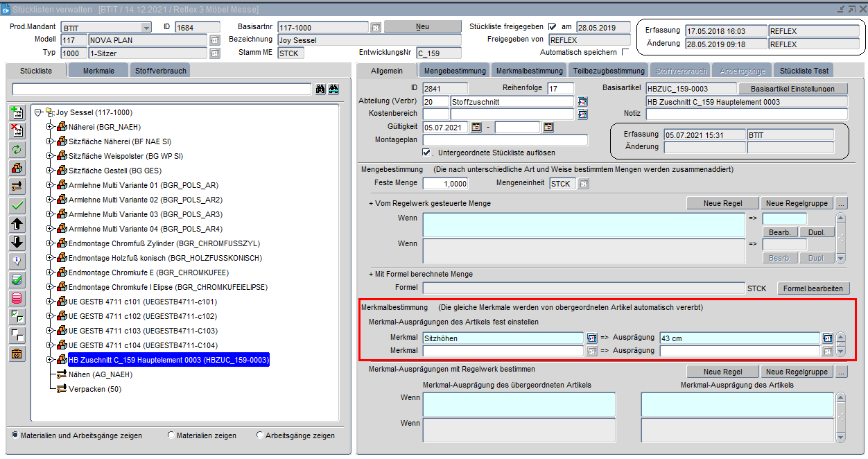Select the Materialien zeigen radio button
Image resolution: width=868 pixels, height=459 pixels.
click(171, 435)
